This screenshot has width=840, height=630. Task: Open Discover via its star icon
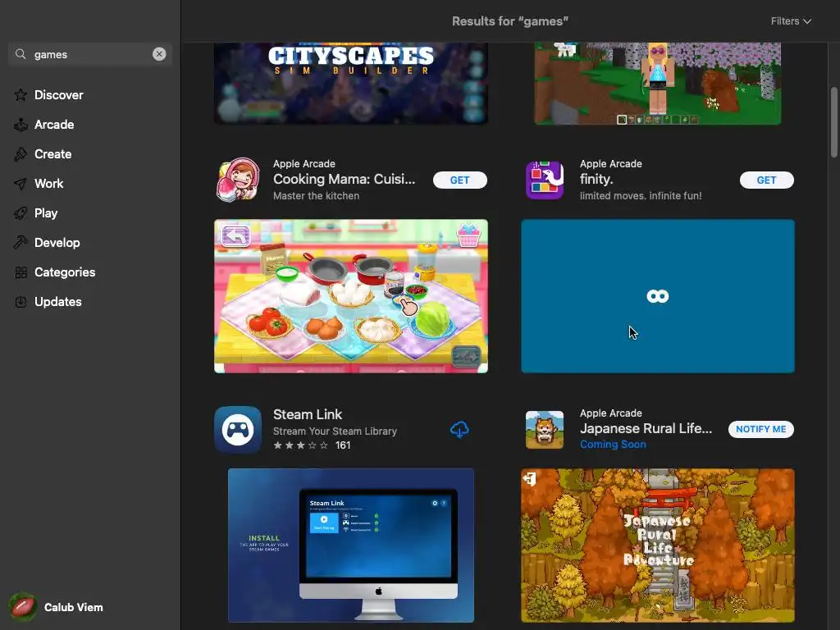pyautogui.click(x=21, y=95)
